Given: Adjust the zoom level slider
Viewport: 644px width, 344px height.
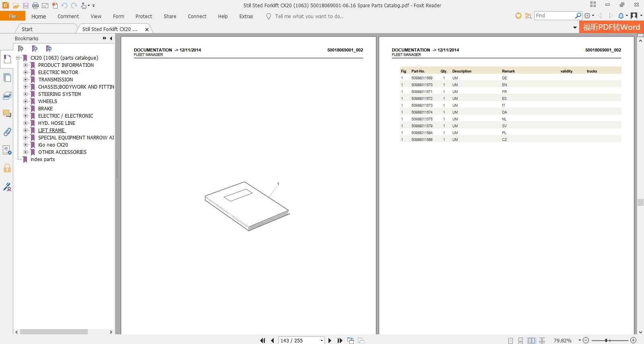Looking at the screenshot, I should [x=606, y=340].
